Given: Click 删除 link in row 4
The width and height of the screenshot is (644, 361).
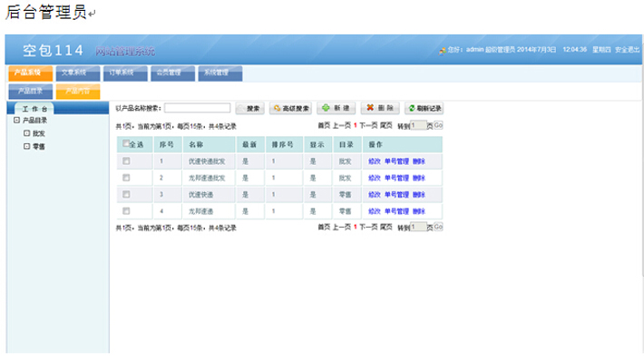Looking at the screenshot, I should [419, 211].
